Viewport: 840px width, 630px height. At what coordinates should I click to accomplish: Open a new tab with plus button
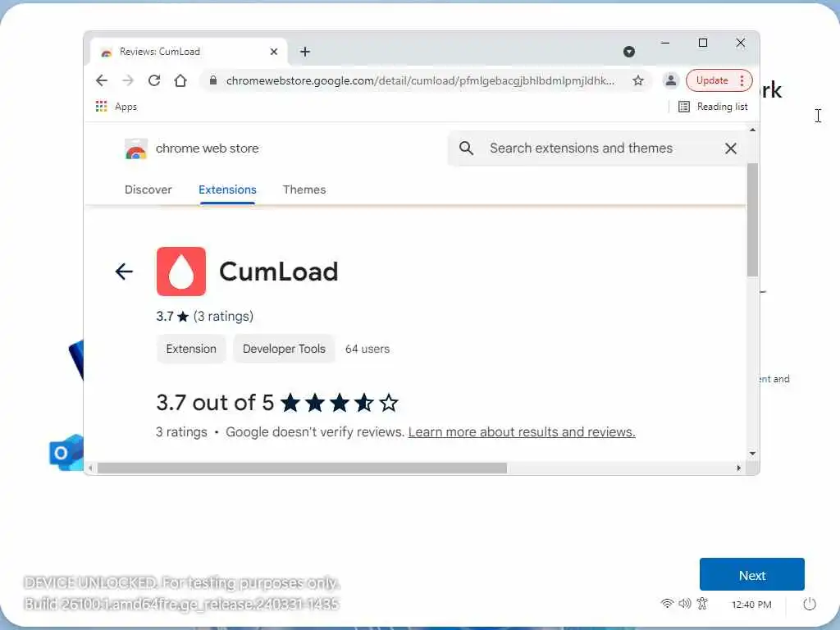(305, 52)
